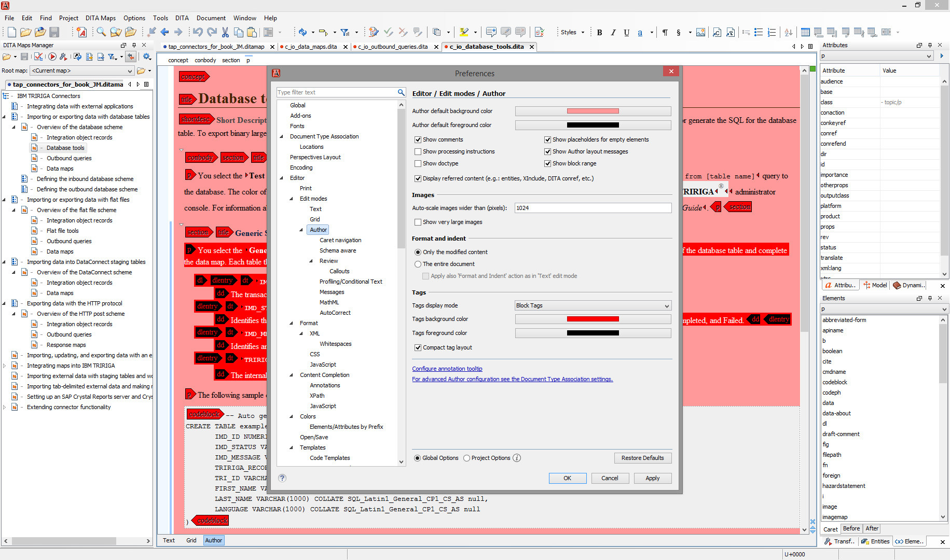Click Cancel in the Preferences dialog
Viewport: 950px width, 560px height.
click(x=610, y=478)
